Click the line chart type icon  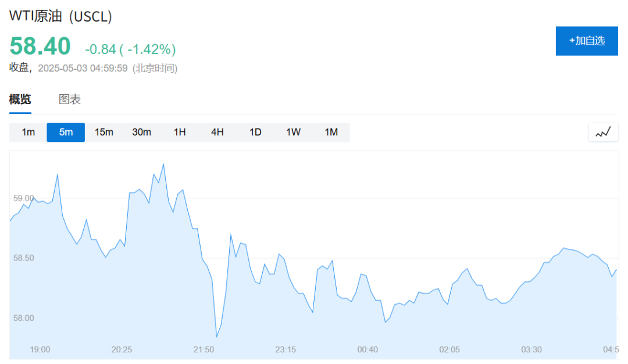click(603, 132)
